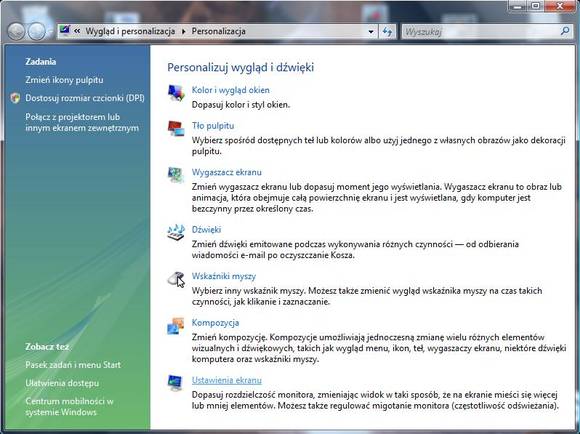Expand the breadcrumb arrow after Wygląd i personalizacja

point(183,31)
